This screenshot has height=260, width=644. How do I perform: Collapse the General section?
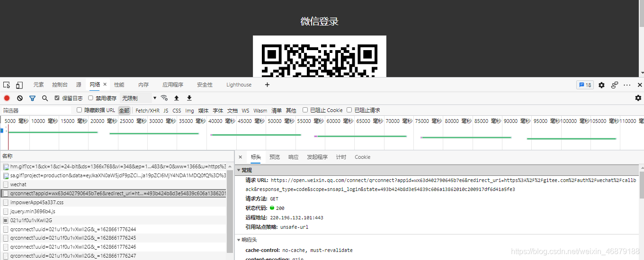pyautogui.click(x=239, y=170)
